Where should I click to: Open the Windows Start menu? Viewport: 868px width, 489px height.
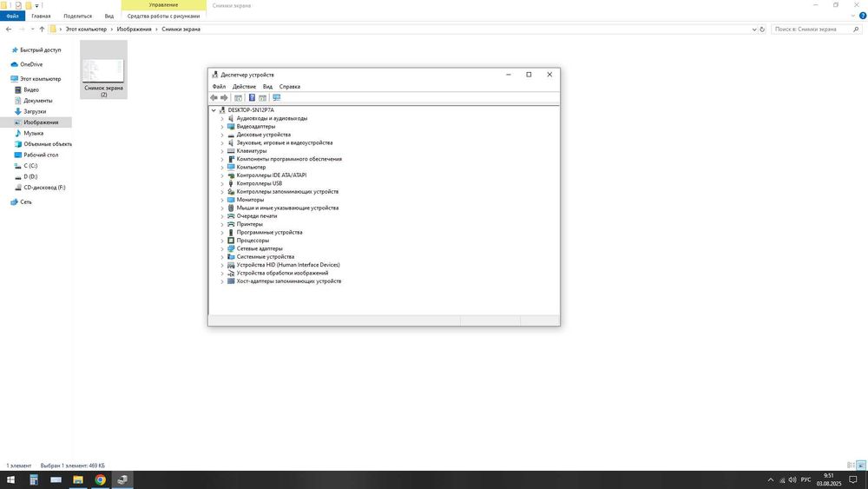[x=10, y=480]
